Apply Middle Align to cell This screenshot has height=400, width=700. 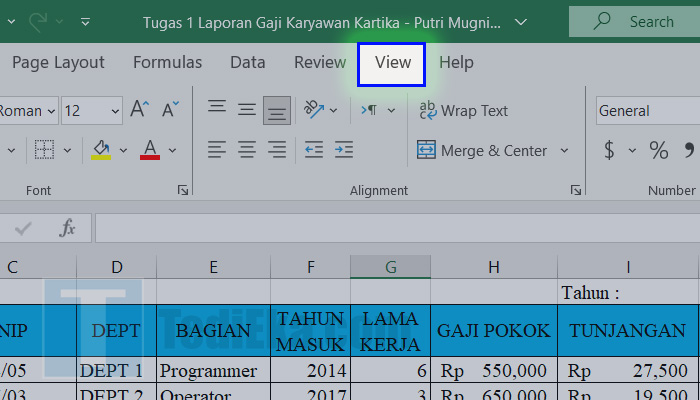(246, 110)
